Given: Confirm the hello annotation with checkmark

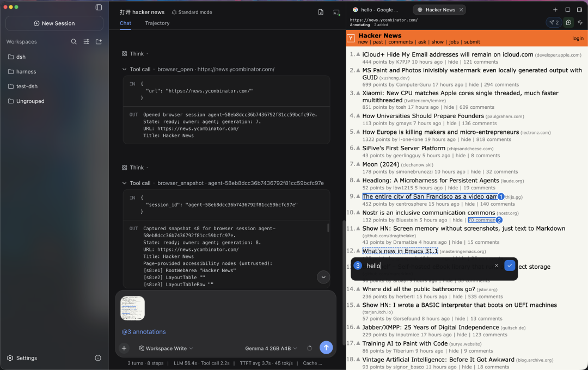Looking at the screenshot, I should point(510,266).
